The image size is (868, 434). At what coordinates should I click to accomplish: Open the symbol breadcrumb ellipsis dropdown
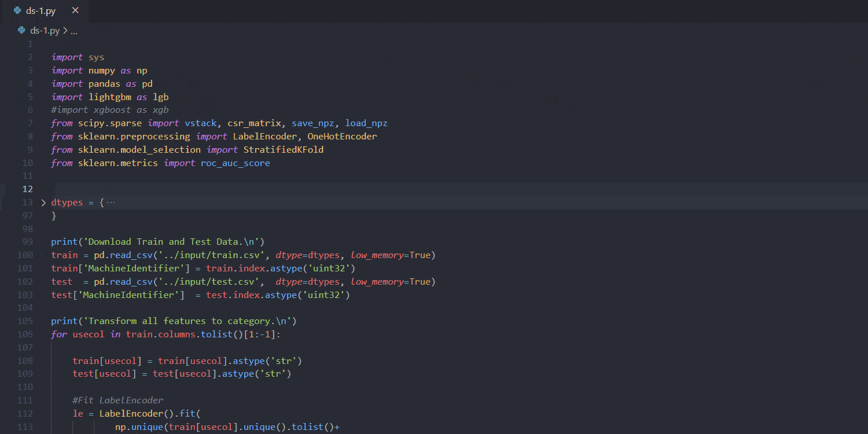click(x=73, y=30)
